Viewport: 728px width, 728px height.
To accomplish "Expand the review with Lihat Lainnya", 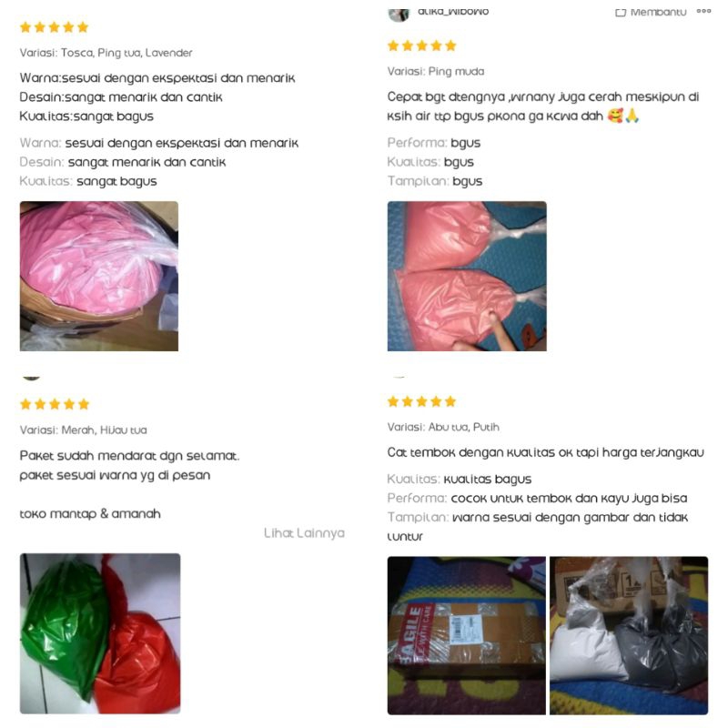I will point(304,532).
